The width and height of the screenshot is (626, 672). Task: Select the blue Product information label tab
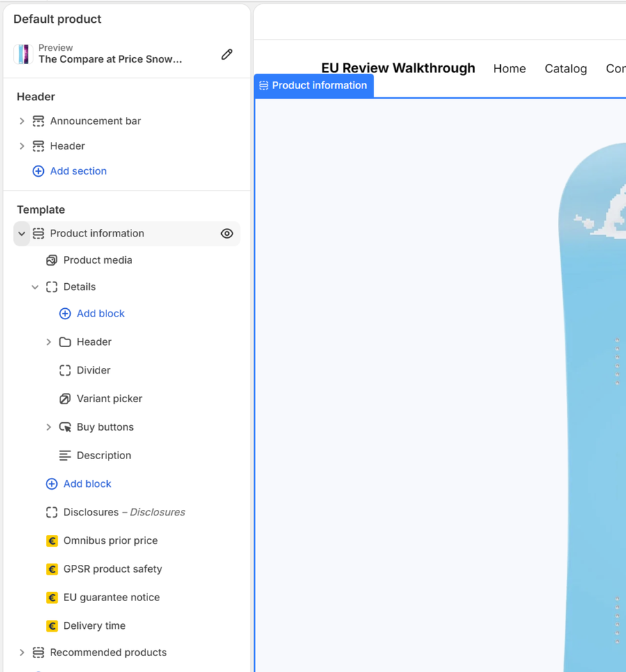click(x=314, y=86)
